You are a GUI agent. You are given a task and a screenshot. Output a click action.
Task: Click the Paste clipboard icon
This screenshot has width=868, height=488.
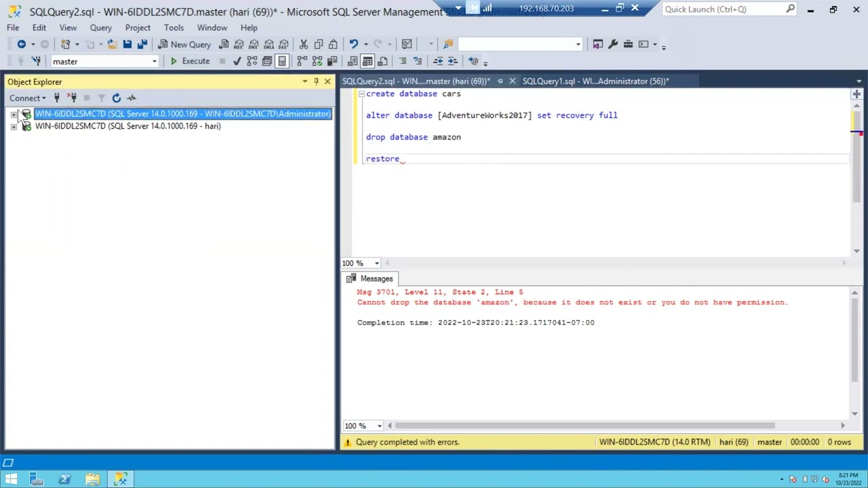click(x=333, y=44)
